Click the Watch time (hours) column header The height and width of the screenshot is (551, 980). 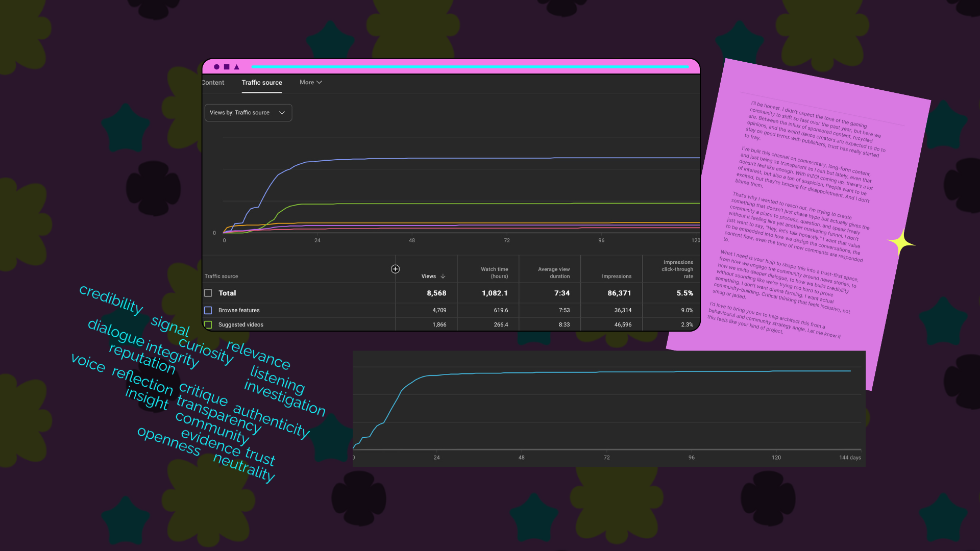coord(494,272)
